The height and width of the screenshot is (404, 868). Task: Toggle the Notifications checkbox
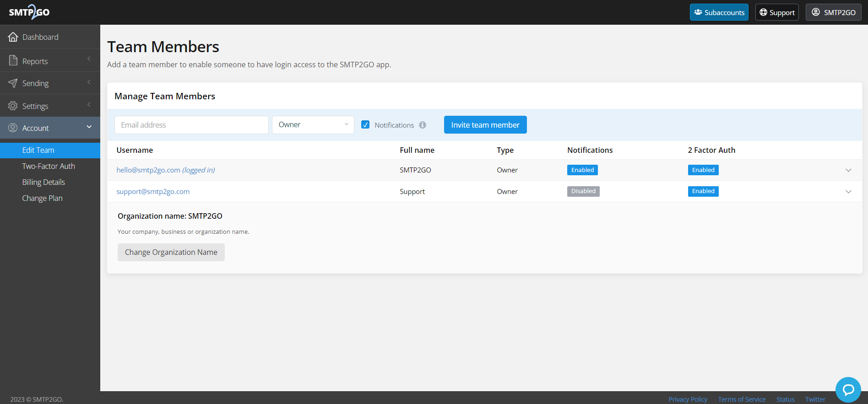(x=365, y=124)
